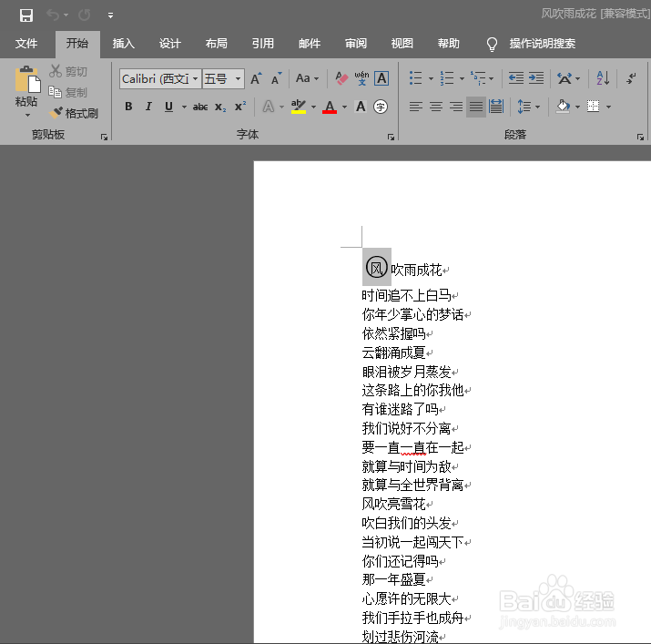Open the font color dropdown arrow
This screenshot has height=644, width=651.
(x=344, y=107)
